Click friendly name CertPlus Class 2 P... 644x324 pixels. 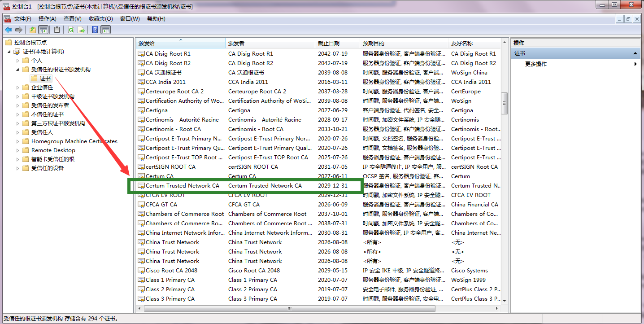pos(475,289)
